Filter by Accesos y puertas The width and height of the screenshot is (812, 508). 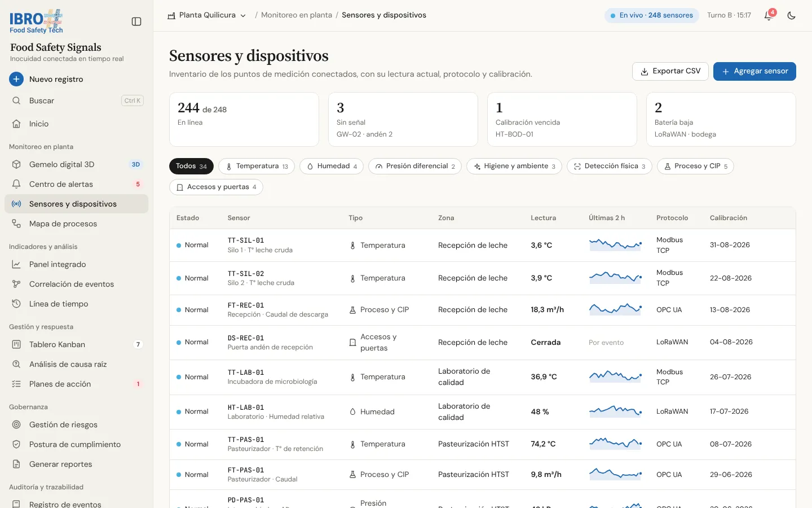pyautogui.click(x=216, y=187)
